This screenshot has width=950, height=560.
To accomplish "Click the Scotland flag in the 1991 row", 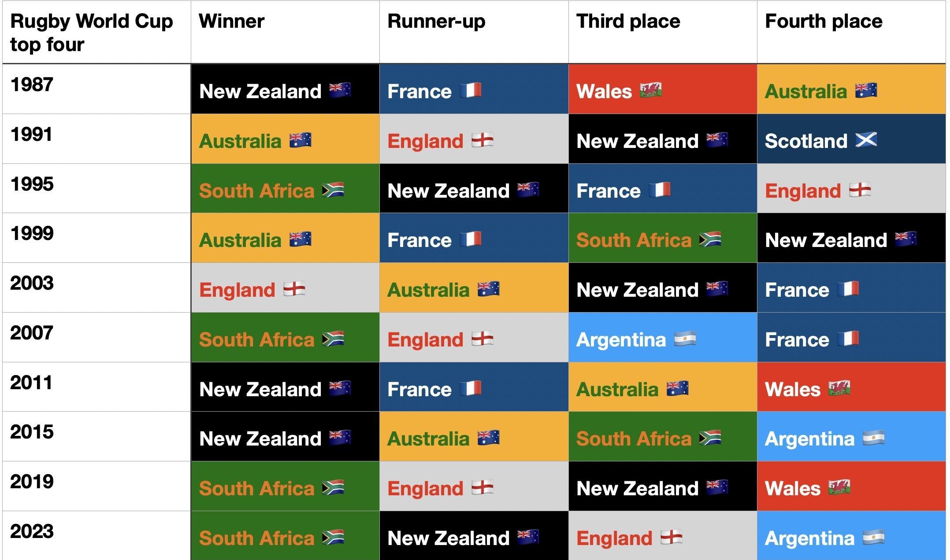I will point(866,140).
